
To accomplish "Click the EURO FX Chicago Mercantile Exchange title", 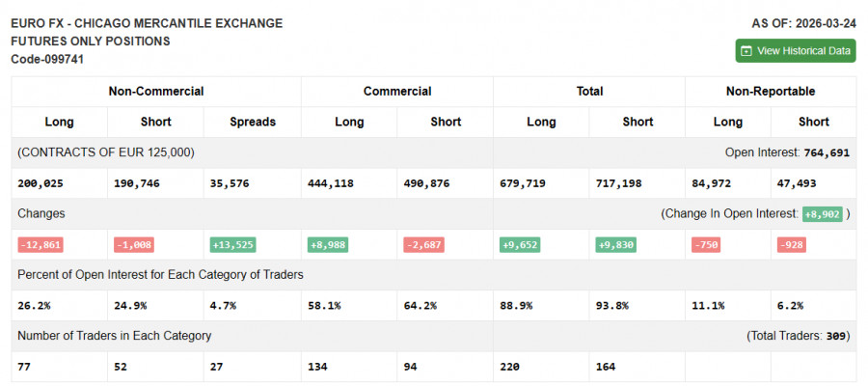I will 147,23.
